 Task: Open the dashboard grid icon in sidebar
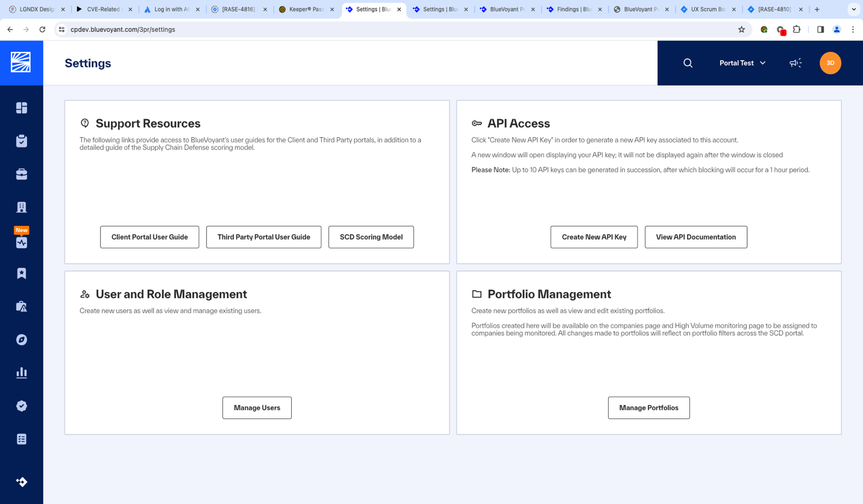point(22,108)
